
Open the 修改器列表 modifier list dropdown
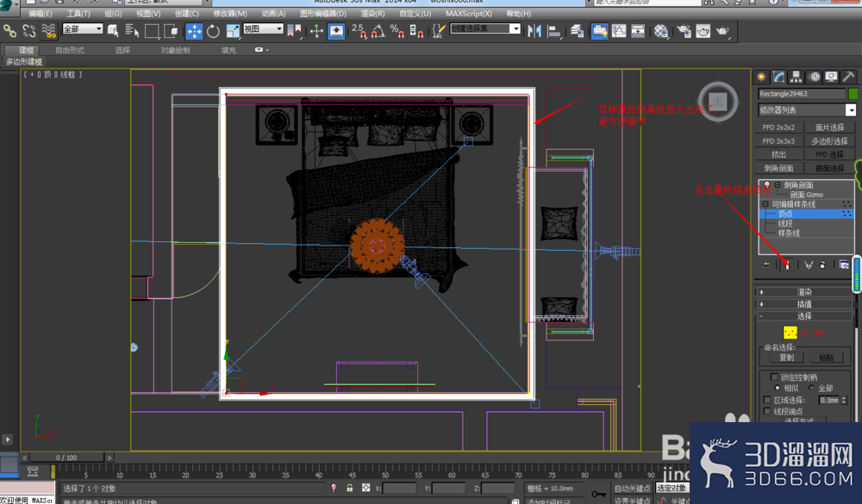tap(807, 110)
